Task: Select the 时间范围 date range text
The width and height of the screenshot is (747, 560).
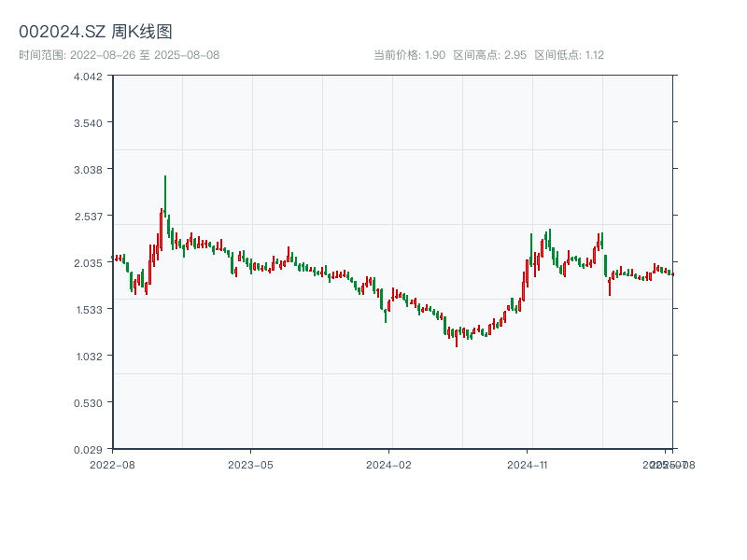Action: click(x=119, y=55)
